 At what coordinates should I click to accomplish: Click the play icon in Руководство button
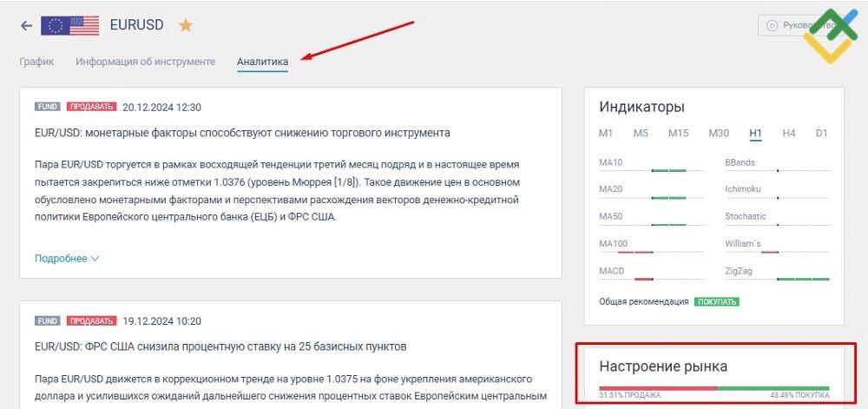(770, 26)
